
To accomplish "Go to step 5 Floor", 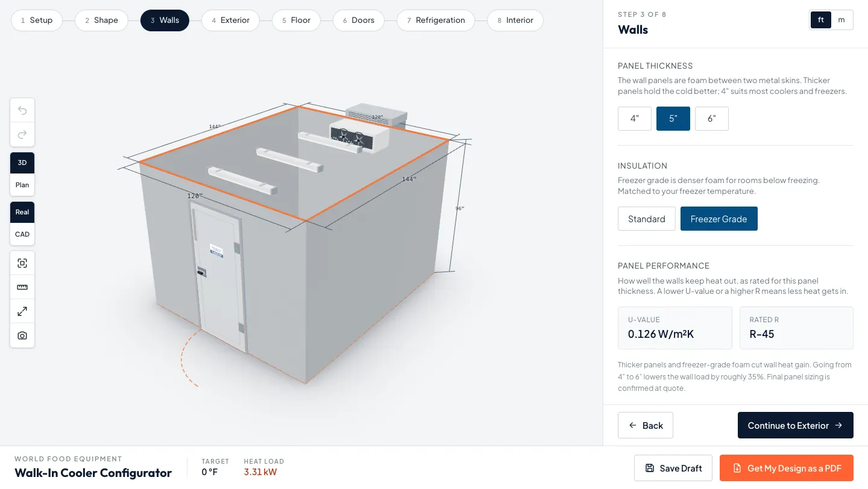I will (x=296, y=20).
